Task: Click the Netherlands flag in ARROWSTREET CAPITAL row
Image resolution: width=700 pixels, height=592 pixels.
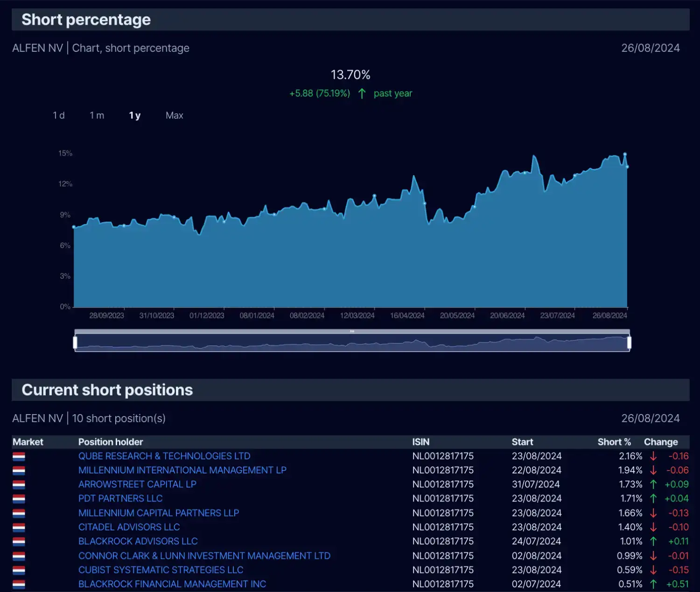Action: [19, 485]
